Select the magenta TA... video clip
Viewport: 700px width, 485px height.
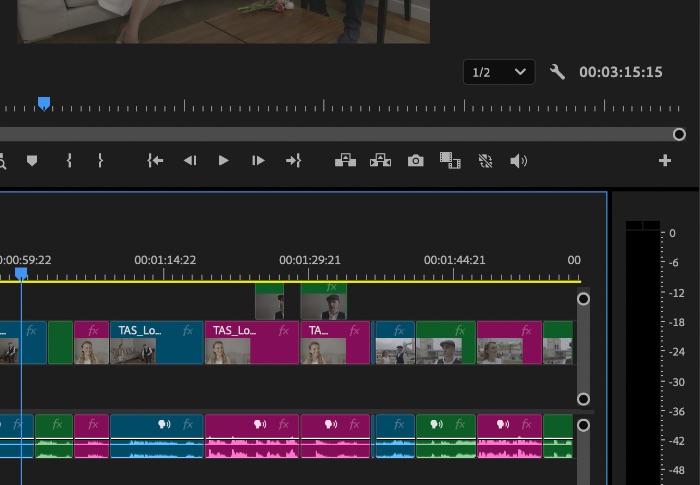[335, 343]
